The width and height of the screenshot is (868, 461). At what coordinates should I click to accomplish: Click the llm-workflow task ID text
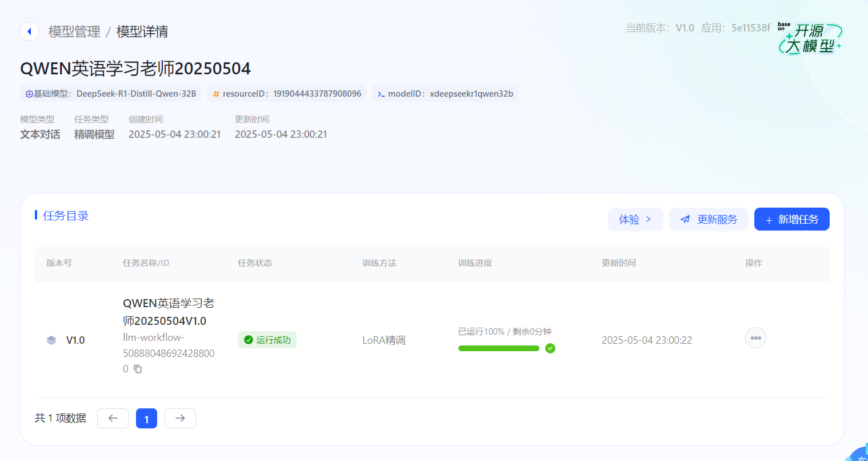(x=169, y=353)
